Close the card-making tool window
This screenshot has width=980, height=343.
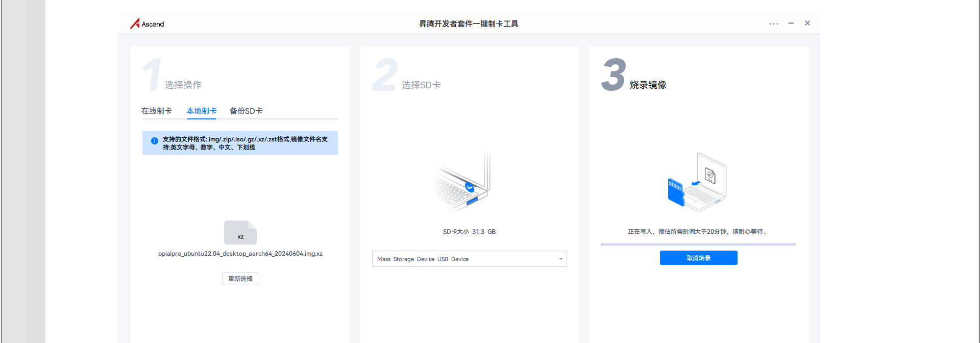click(x=807, y=23)
